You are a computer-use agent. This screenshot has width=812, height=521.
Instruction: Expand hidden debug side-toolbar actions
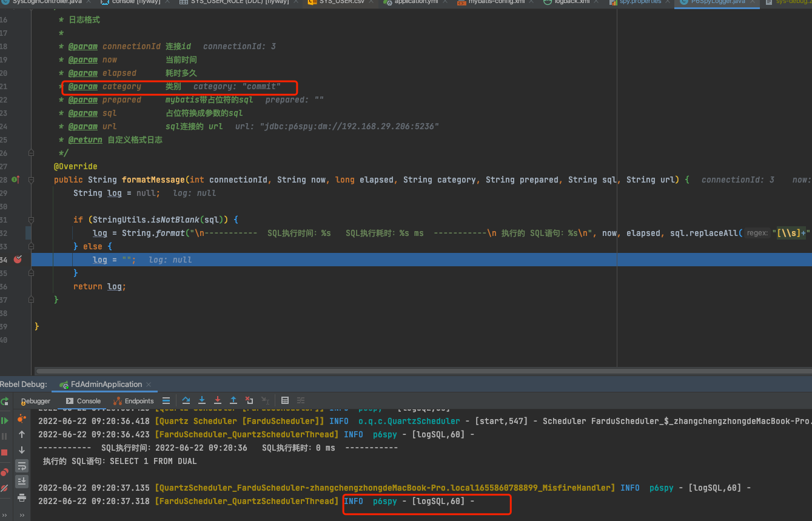(x=5, y=516)
